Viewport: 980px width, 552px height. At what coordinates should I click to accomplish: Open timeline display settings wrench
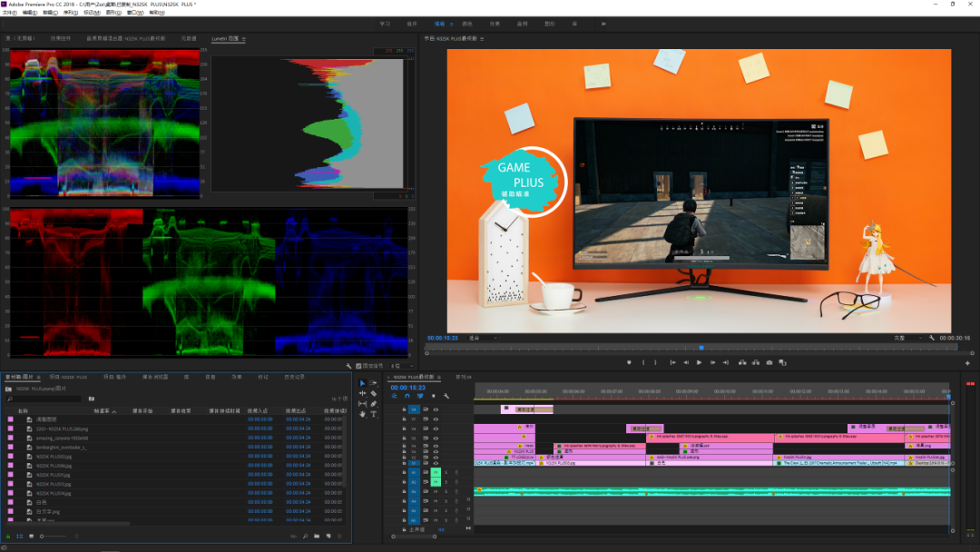446,396
